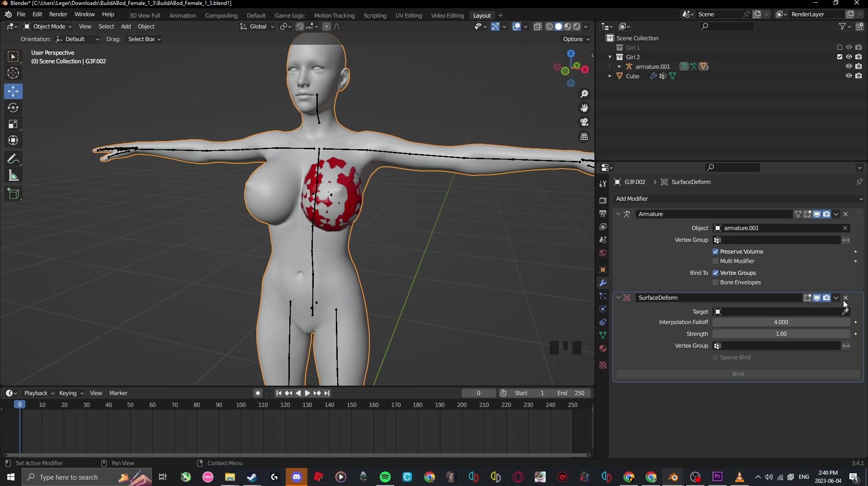The width and height of the screenshot is (868, 486).
Task: Remove the SurfaceDeform modifier
Action: (845, 298)
